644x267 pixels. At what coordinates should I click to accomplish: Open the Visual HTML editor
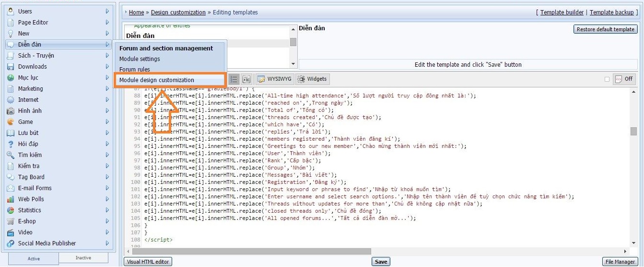148,262
